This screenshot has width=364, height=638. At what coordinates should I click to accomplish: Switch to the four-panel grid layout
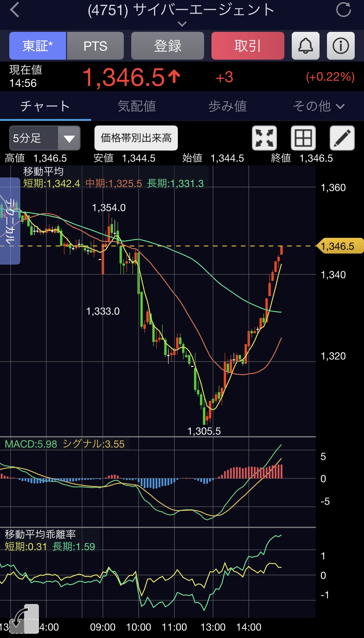point(303,138)
